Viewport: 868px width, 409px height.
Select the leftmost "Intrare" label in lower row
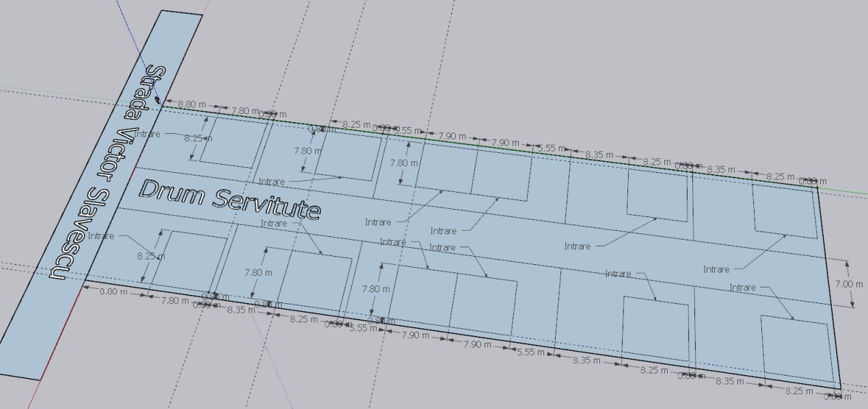[100, 236]
